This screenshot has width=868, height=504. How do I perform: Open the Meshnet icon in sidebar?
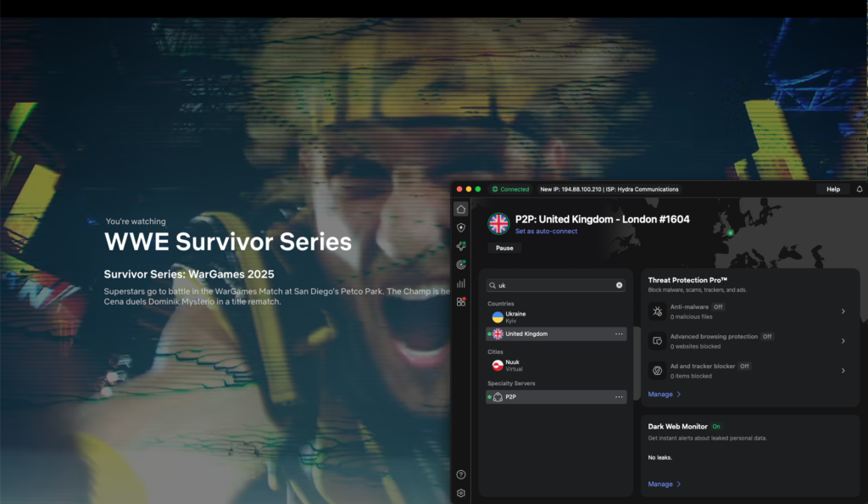click(x=460, y=246)
